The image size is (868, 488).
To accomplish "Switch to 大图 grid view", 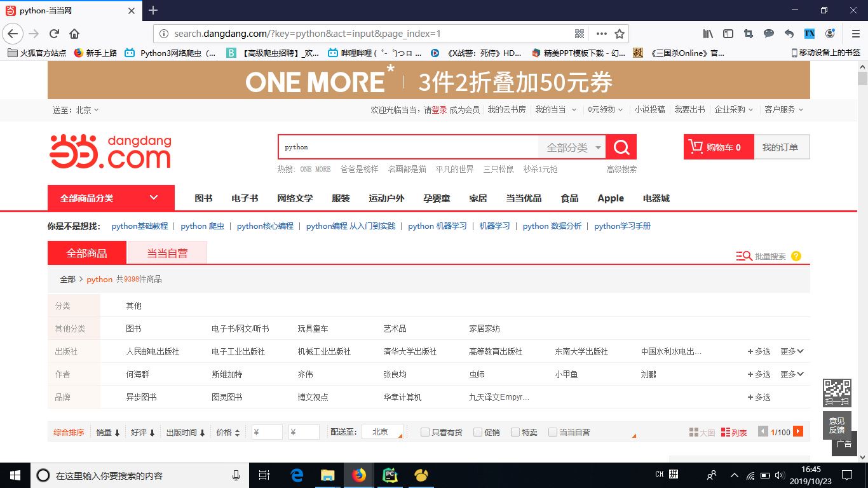I will click(x=702, y=432).
